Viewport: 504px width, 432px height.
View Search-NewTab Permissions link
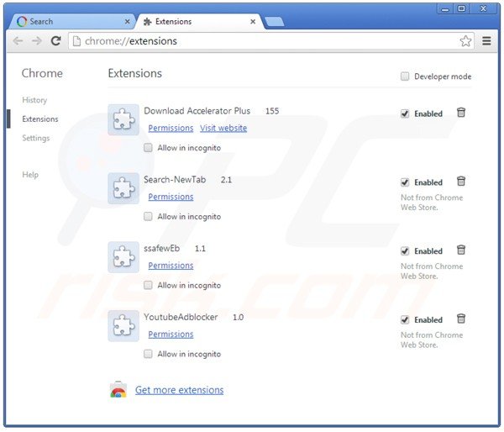point(171,197)
